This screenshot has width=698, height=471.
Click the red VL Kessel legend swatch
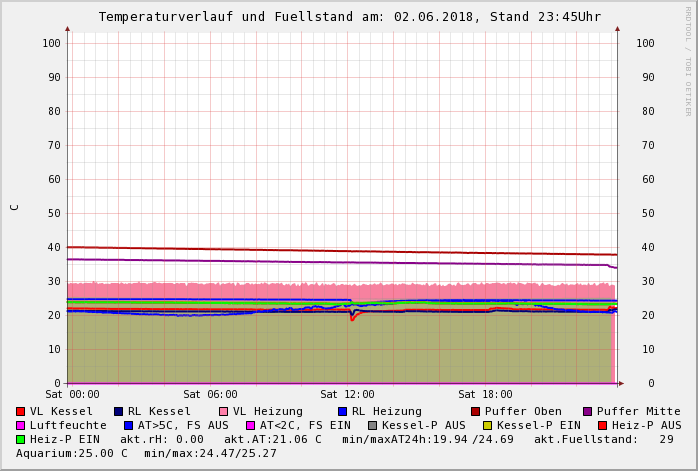pos(20,411)
